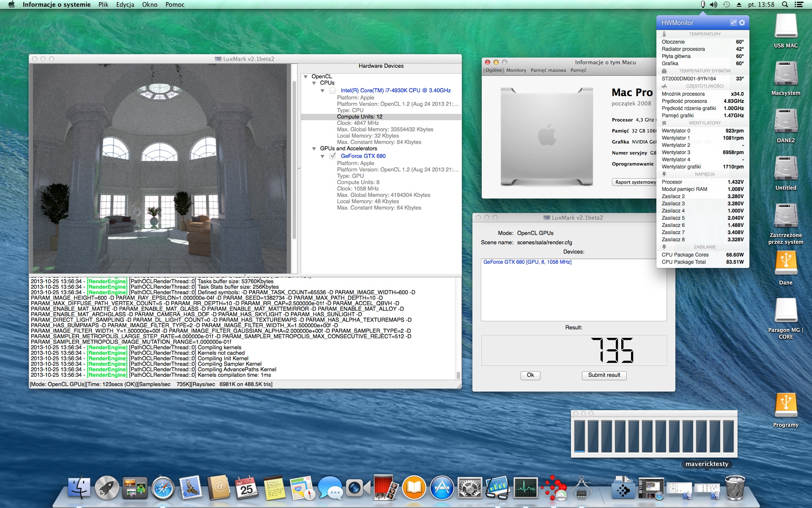Open Messages from the Dock
812x508 pixels.
coord(330,488)
